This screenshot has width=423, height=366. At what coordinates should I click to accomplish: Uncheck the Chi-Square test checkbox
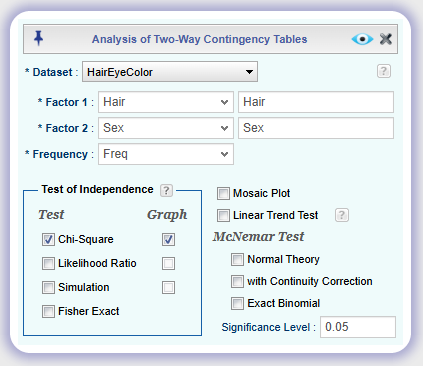pos(48,239)
